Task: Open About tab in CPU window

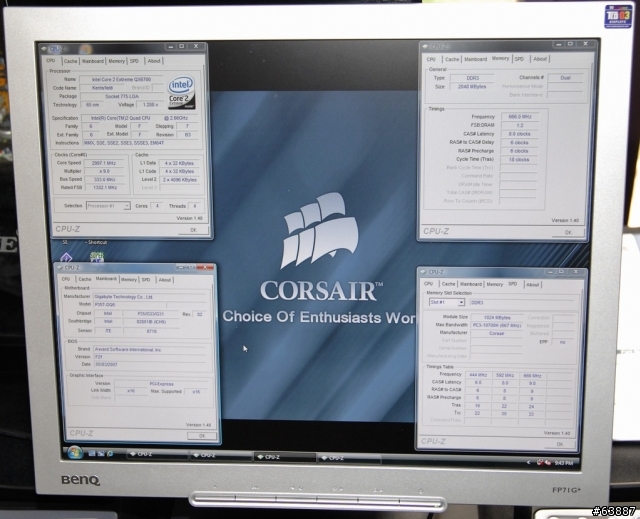Action: (154, 61)
